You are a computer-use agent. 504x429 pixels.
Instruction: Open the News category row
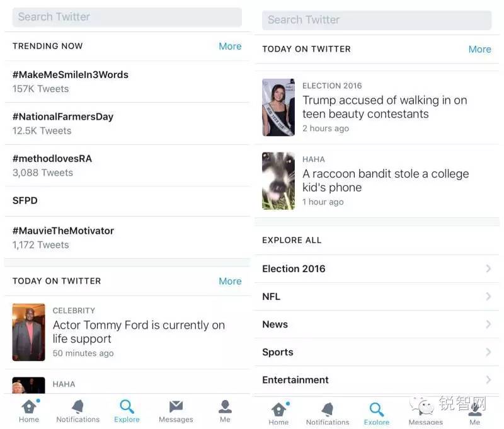point(377,324)
